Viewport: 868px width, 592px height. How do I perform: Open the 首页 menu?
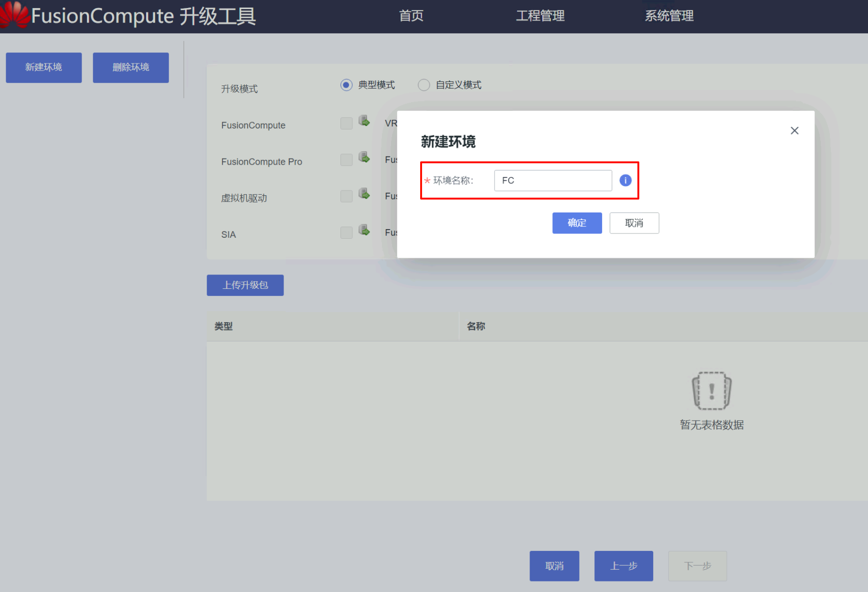[411, 16]
